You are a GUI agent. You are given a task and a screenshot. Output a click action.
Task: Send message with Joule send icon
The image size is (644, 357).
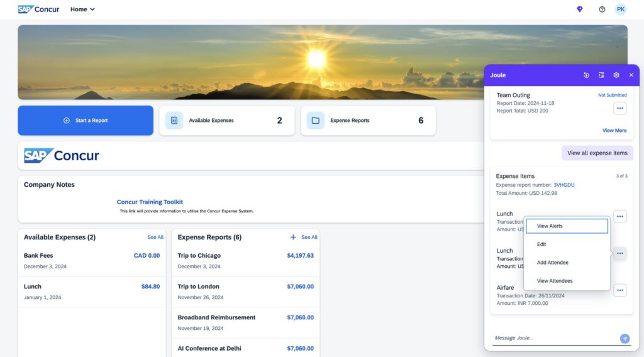point(625,339)
